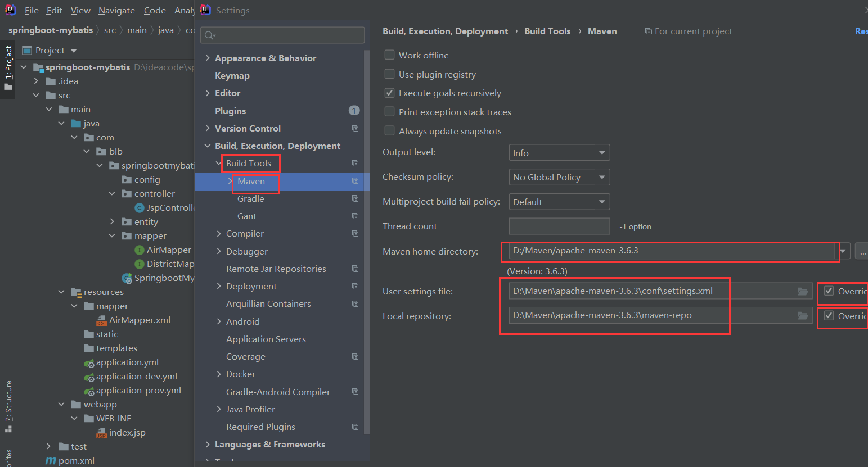The height and width of the screenshot is (467, 868).
Task: Click the settings tree vertical scrollbar
Action: point(367,242)
